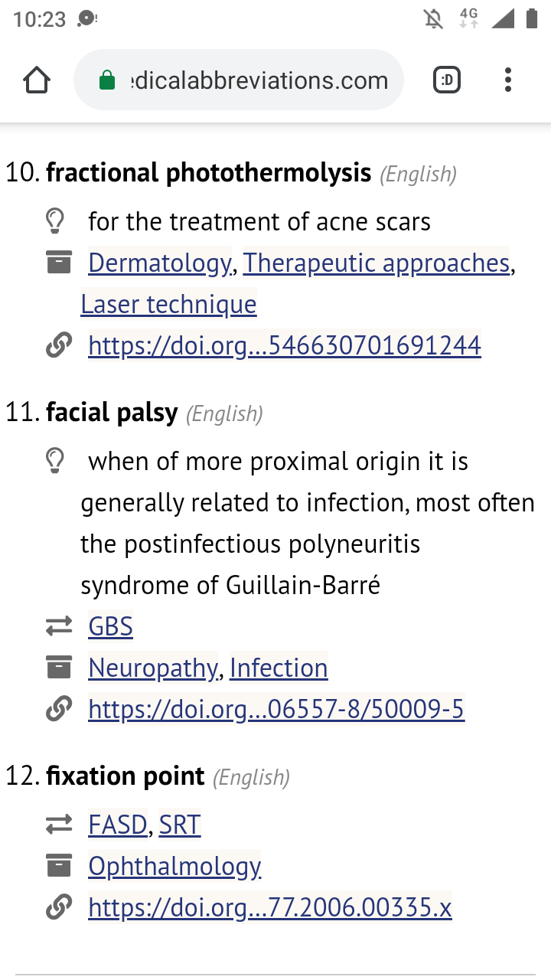Follow the Laser technique link
Image resolution: width=551 pixels, height=980 pixels.
[x=168, y=305]
